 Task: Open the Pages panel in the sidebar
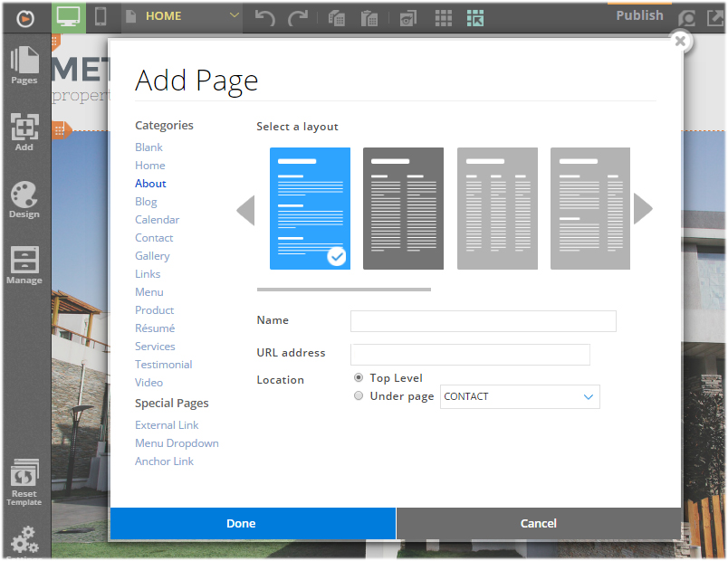pos(24,66)
